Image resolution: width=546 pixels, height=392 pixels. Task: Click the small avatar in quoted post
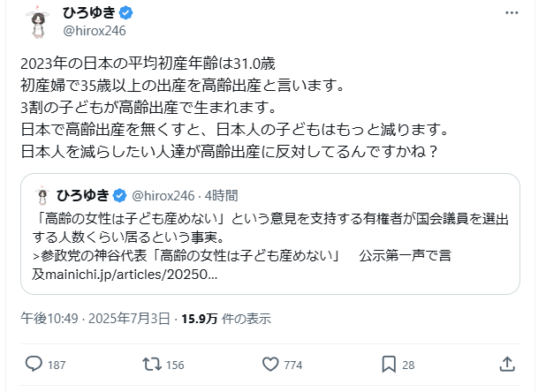(x=42, y=195)
